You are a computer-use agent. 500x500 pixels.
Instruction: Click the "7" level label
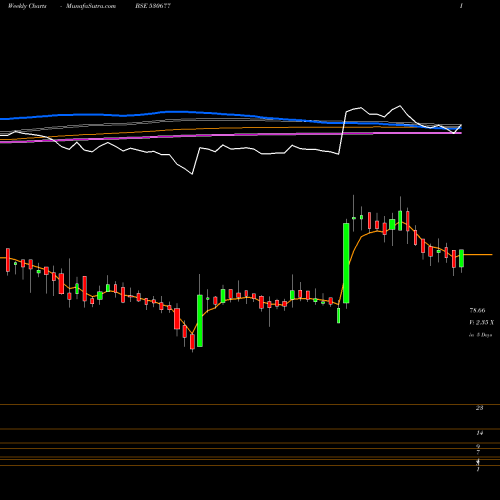(x=478, y=452)
